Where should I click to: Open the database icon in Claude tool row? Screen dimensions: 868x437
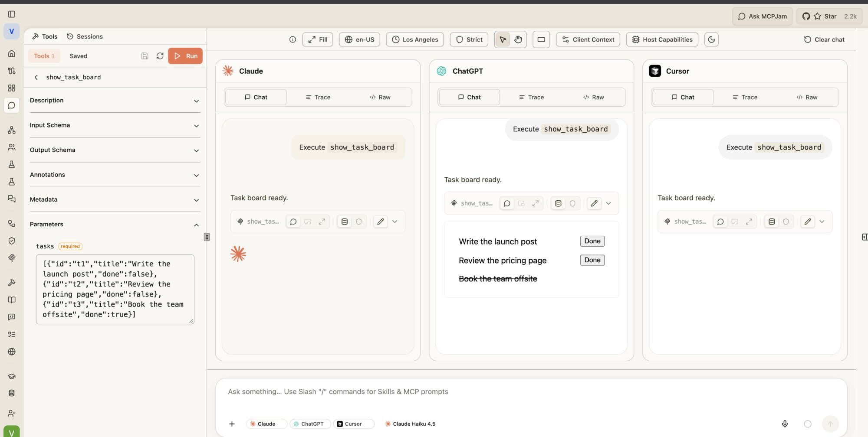pyautogui.click(x=345, y=222)
